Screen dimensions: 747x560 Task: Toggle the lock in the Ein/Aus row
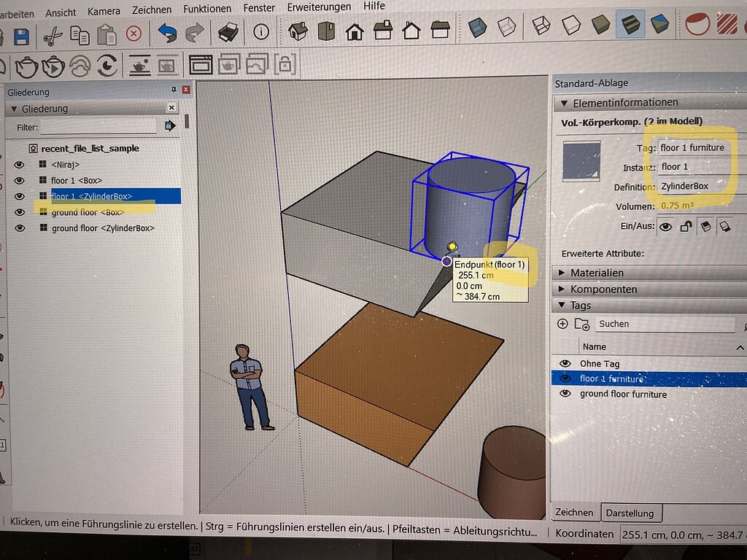[x=684, y=227]
